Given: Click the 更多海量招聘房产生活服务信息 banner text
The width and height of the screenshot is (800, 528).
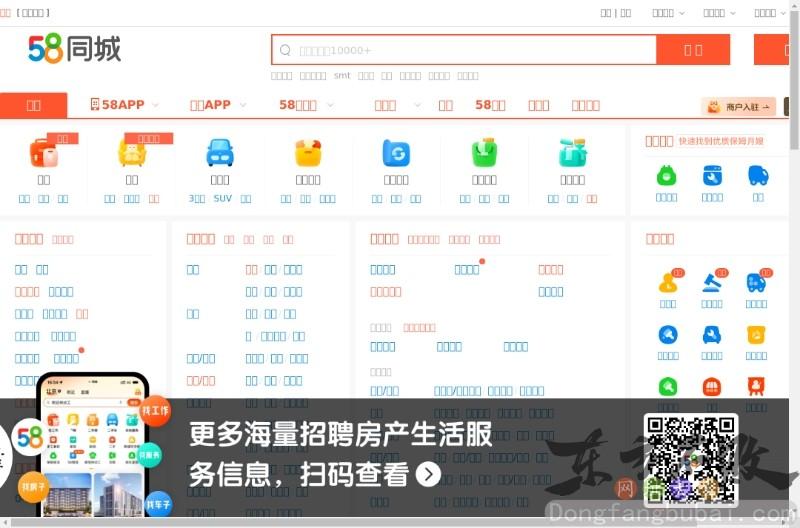Looking at the screenshot, I should tap(340, 454).
